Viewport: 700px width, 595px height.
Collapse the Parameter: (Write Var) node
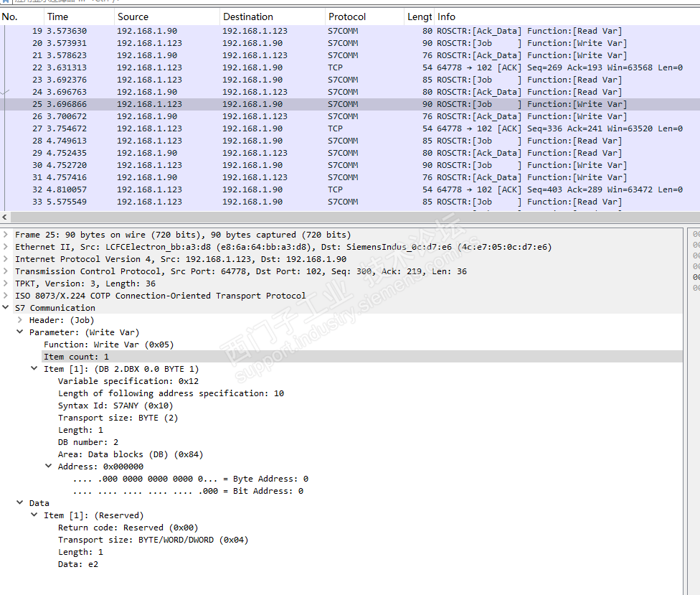pyautogui.click(x=20, y=332)
